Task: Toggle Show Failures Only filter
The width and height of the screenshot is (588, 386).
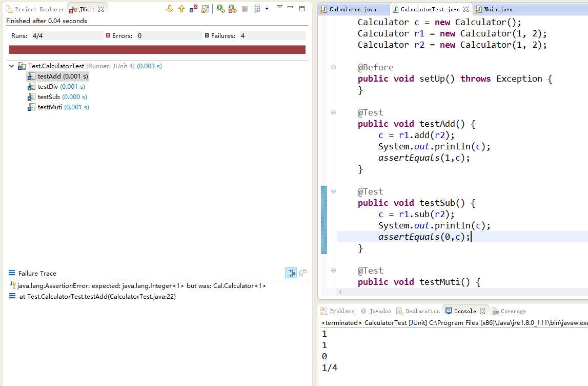Action: click(x=193, y=9)
